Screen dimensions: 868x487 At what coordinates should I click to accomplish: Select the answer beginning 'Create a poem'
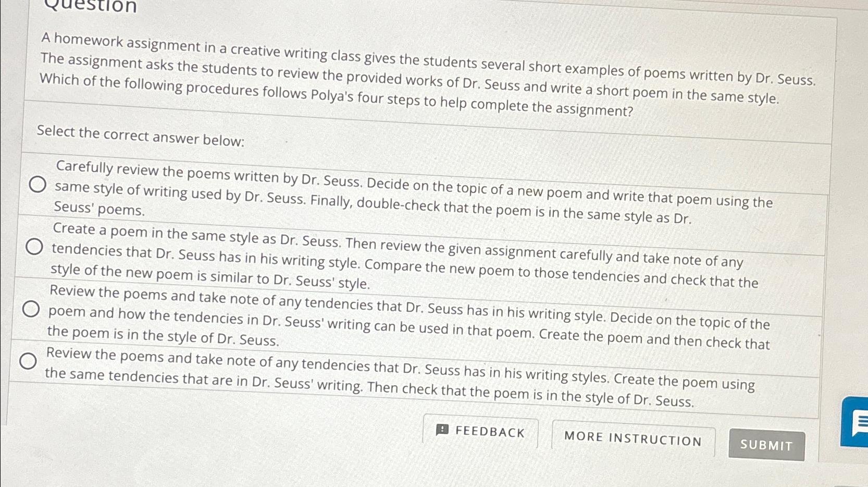pyautogui.click(x=34, y=246)
